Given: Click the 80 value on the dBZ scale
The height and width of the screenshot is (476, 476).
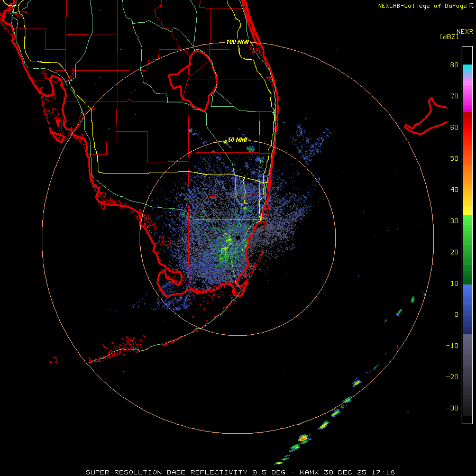Looking at the screenshot, I should click(x=454, y=65).
